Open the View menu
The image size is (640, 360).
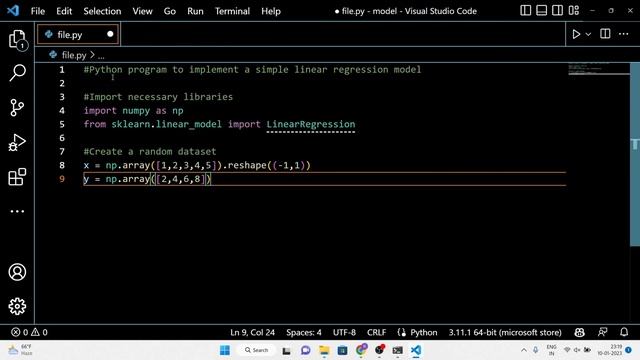[x=142, y=11]
